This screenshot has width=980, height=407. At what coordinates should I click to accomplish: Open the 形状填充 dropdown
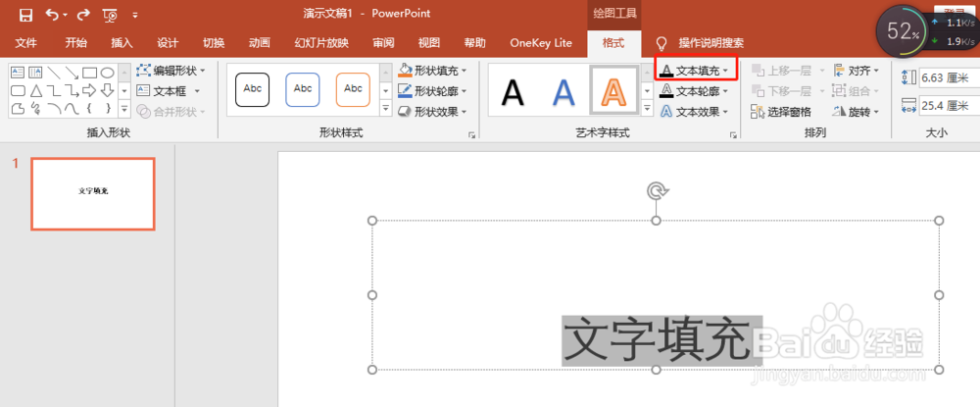pyautogui.click(x=432, y=71)
